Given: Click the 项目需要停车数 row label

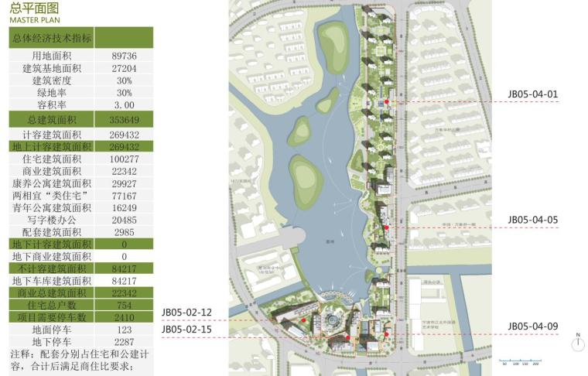Looking at the screenshot, I should coord(51,317).
